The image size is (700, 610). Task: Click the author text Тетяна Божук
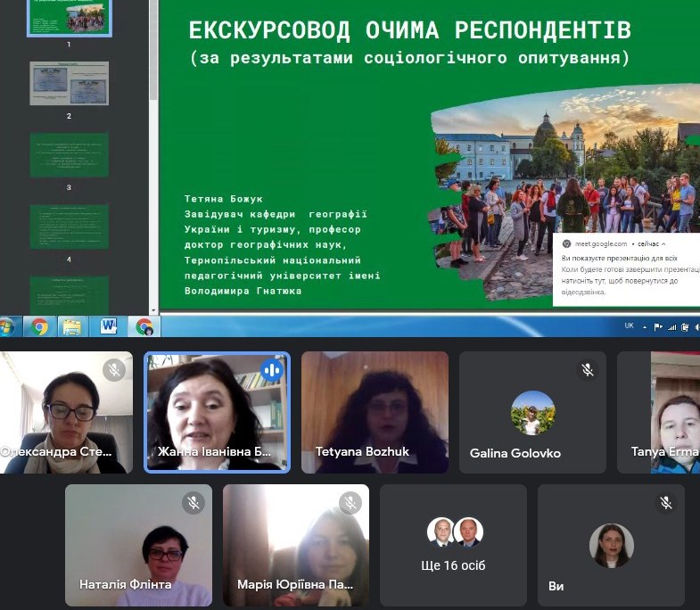[223, 199]
